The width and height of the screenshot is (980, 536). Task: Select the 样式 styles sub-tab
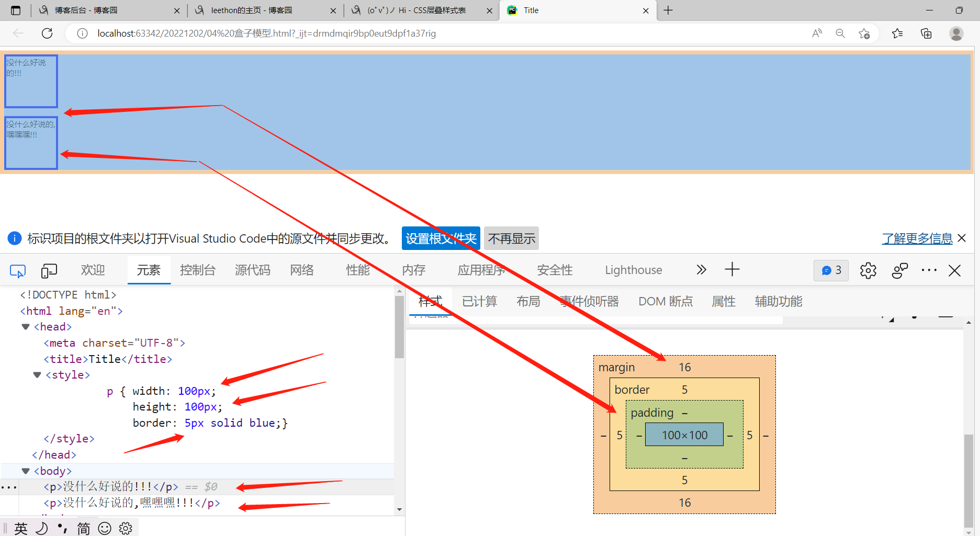(431, 302)
